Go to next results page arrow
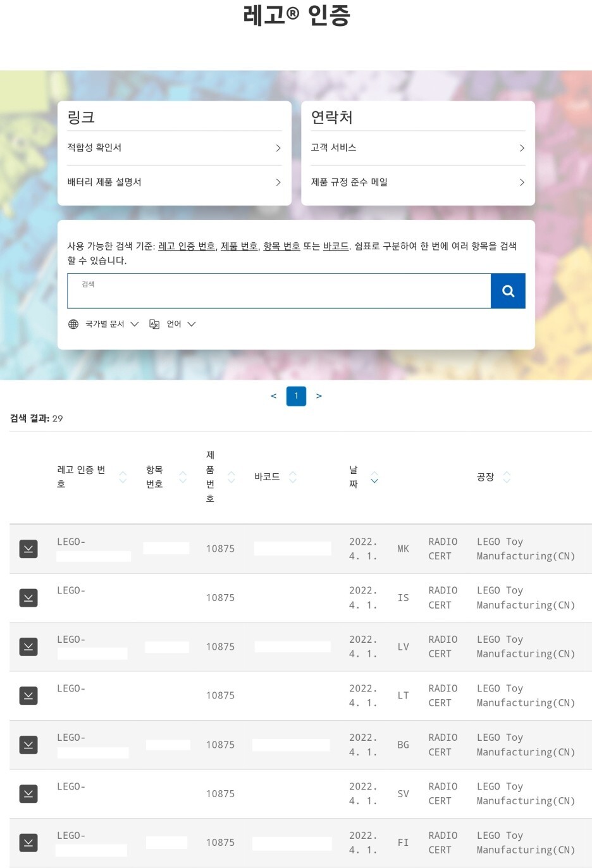This screenshot has height=868, width=592. (319, 396)
